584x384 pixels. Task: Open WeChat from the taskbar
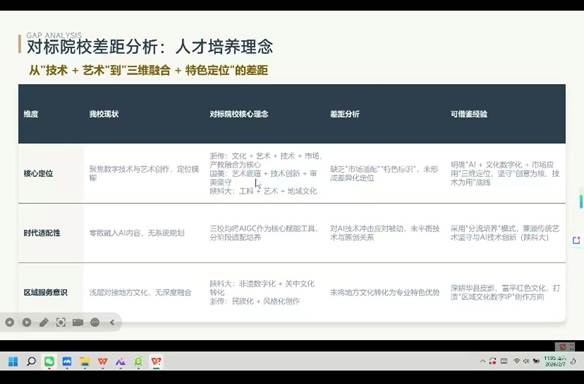click(x=49, y=361)
